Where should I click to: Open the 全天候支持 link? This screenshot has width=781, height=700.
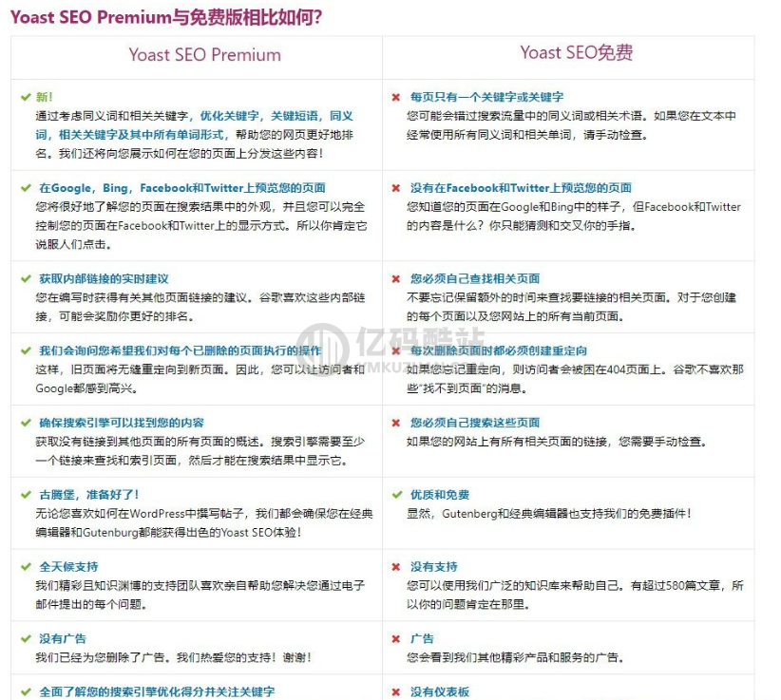68,567
